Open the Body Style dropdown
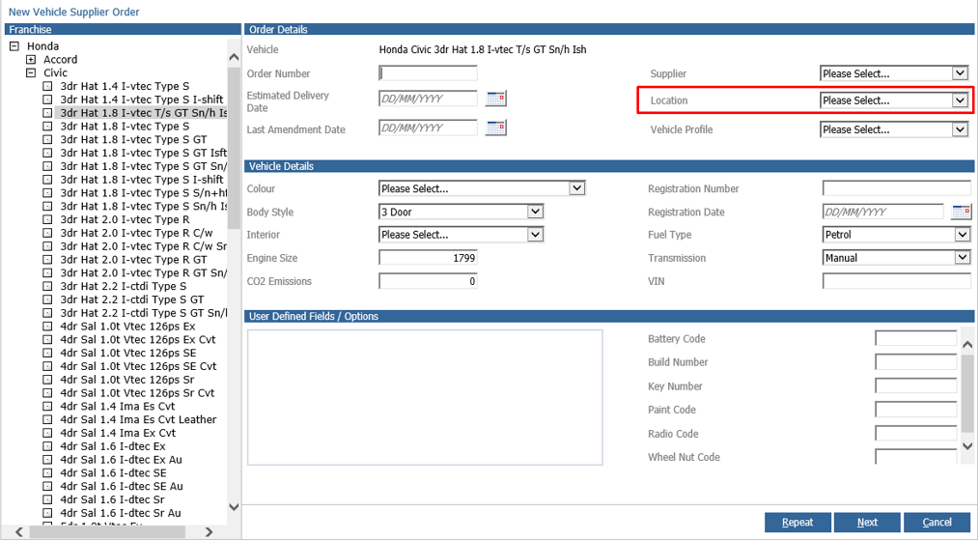Screen dimensions: 980x541 click(x=462, y=212)
